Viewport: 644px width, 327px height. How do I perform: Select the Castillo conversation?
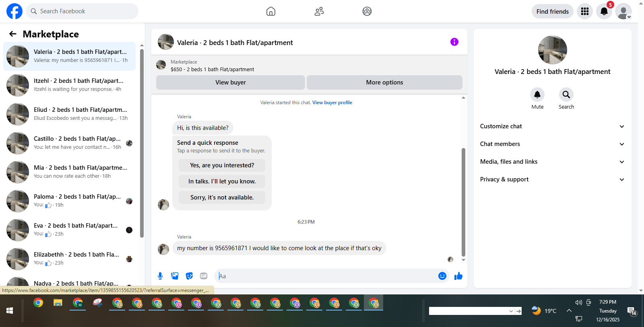point(69,143)
